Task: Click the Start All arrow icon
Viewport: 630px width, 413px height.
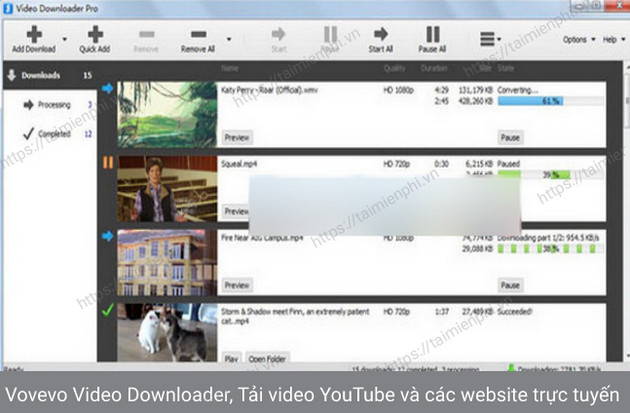Action: pos(381,34)
